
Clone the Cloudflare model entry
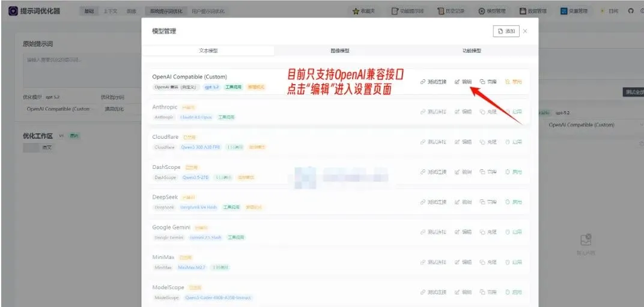tap(488, 142)
